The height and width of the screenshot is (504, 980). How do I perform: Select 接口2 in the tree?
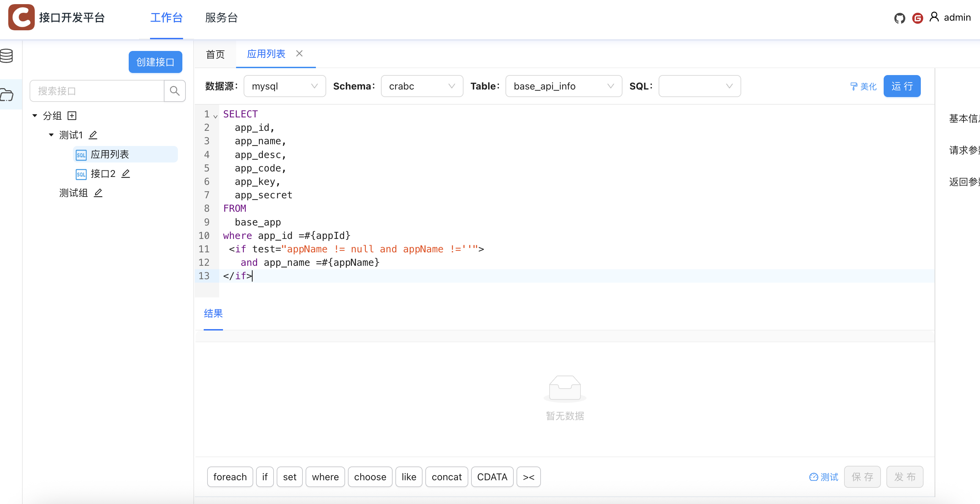tap(103, 174)
